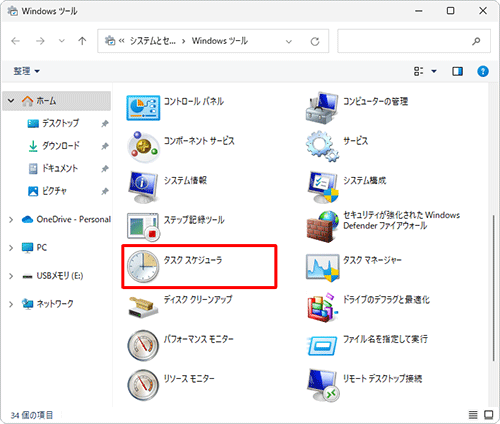The height and width of the screenshot is (424, 500).
Task: Open the Task Scheduler clock icon
Action: point(143,266)
